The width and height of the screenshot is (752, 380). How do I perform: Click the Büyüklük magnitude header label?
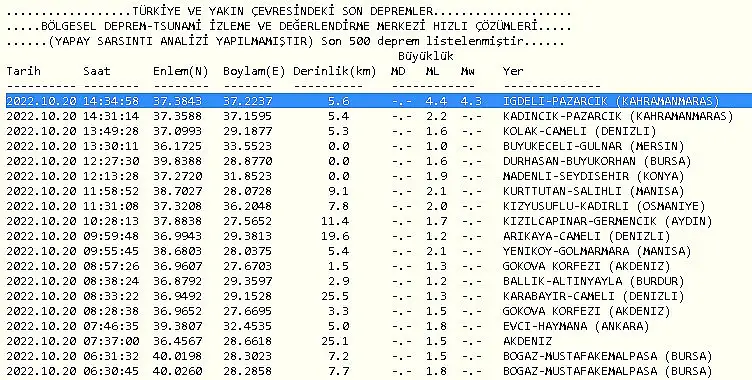(x=426, y=57)
